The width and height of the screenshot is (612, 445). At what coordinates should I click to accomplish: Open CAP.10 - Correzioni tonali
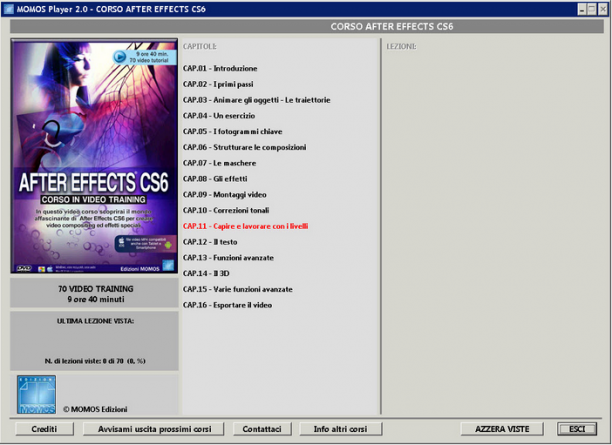tap(226, 210)
